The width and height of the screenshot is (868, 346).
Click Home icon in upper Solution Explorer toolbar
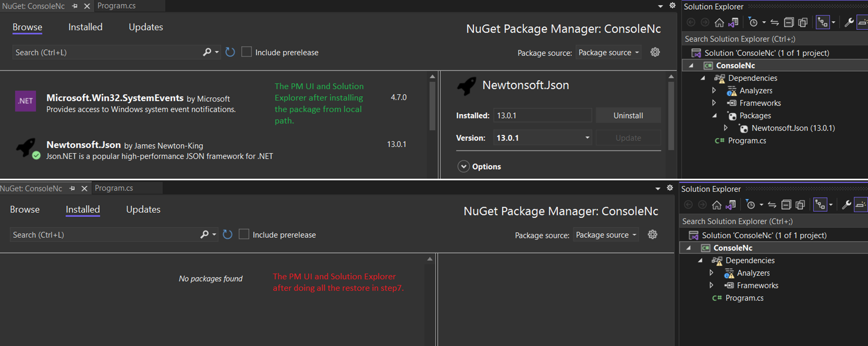click(719, 23)
